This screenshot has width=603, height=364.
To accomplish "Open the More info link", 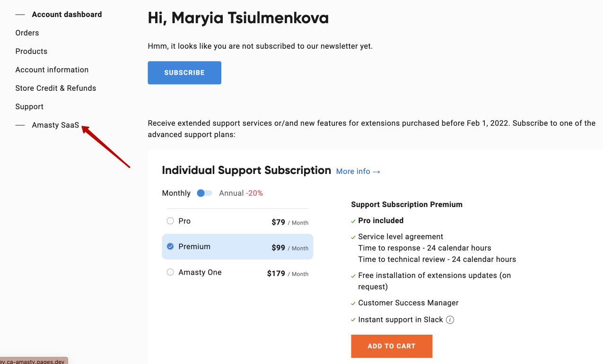I will click(x=358, y=172).
